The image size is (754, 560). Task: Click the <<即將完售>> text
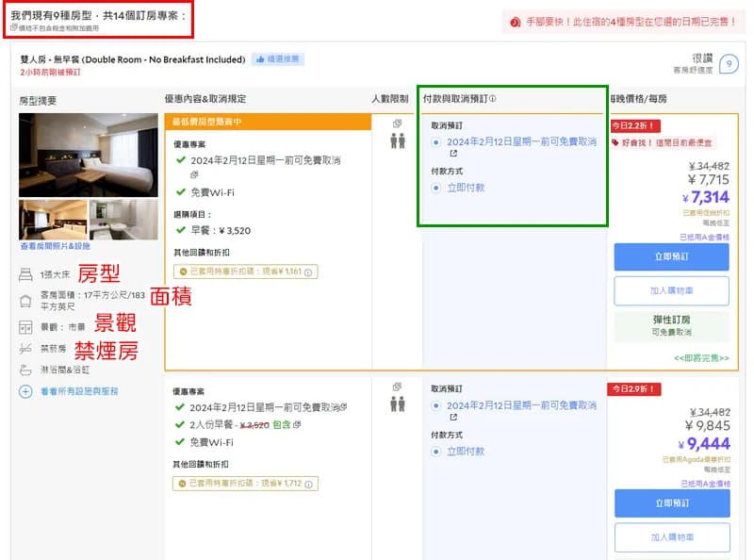[701, 358]
